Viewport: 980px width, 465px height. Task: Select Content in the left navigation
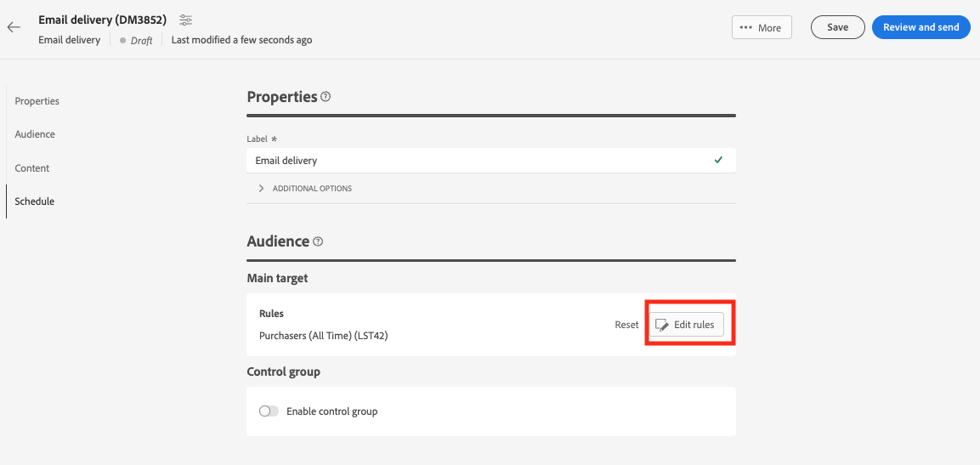click(32, 168)
